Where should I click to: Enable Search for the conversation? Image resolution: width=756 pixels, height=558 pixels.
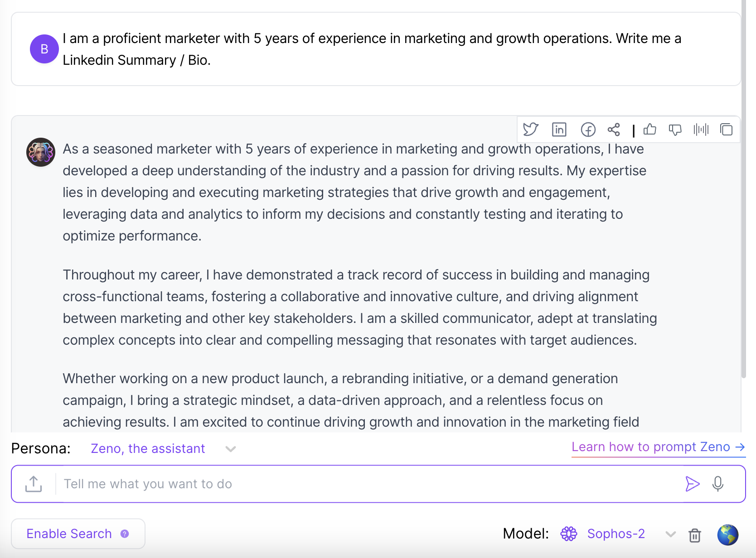(x=69, y=534)
